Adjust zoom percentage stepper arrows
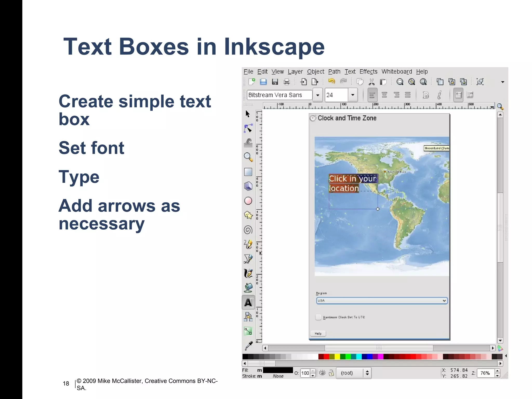This screenshot has height=399, width=532. (497, 373)
